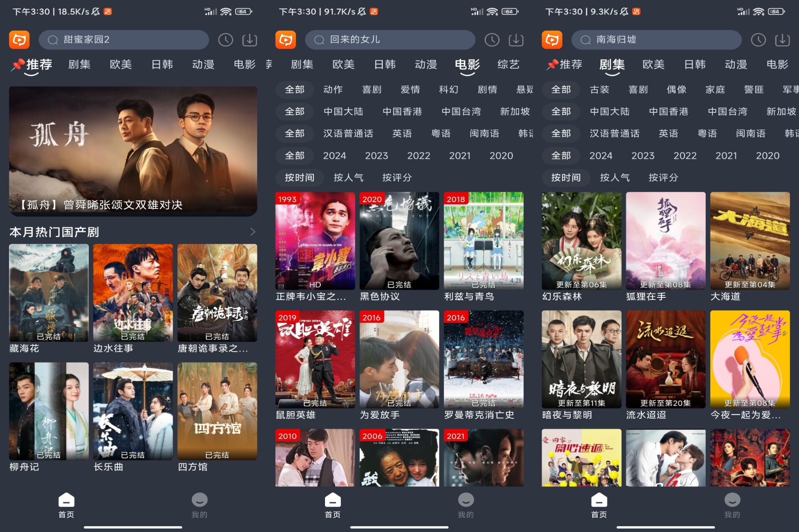Filter by 中国香港 region

click(x=402, y=111)
